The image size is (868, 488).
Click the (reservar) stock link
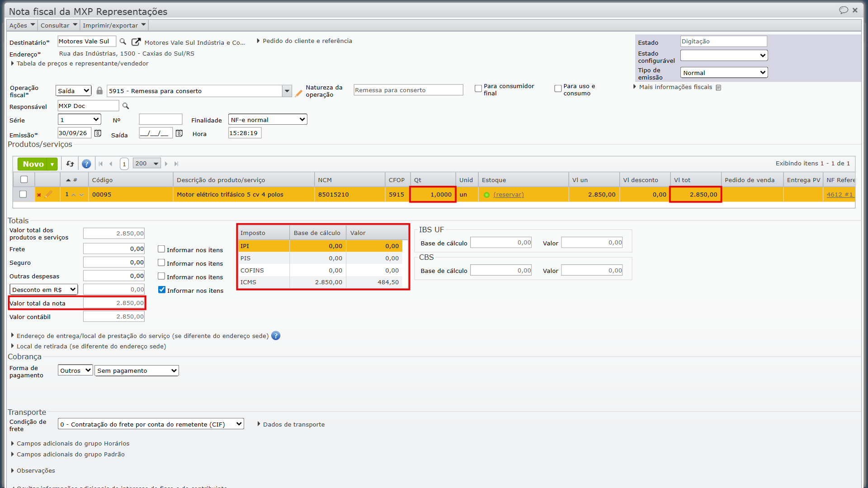click(509, 195)
